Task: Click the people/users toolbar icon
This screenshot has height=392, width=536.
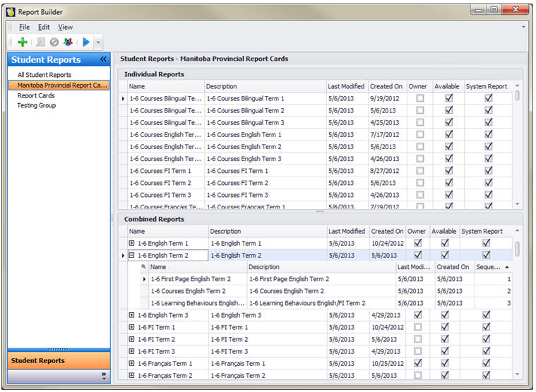Action: pos(68,42)
